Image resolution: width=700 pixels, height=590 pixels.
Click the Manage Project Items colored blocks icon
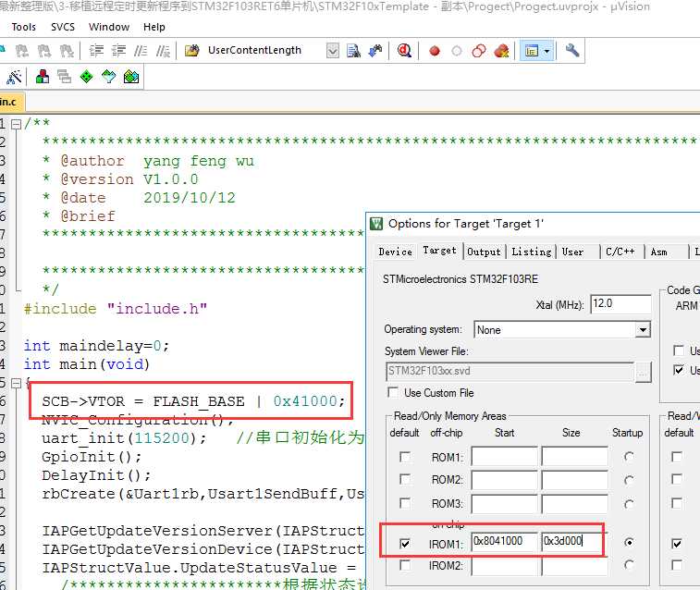43,77
